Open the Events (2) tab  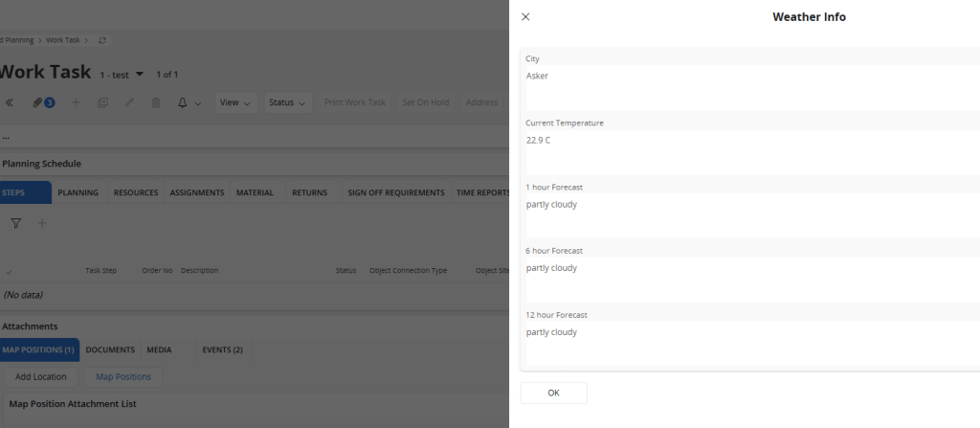pyautogui.click(x=222, y=349)
